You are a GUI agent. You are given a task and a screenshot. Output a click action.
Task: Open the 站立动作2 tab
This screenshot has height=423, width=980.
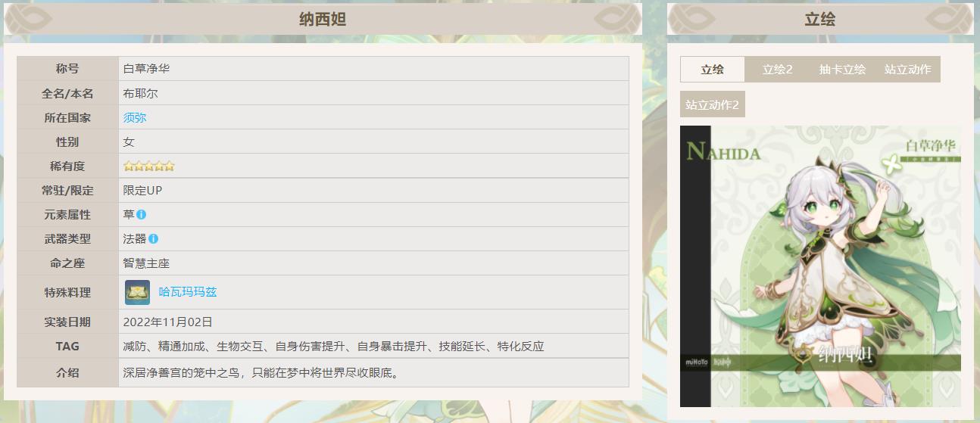point(712,105)
